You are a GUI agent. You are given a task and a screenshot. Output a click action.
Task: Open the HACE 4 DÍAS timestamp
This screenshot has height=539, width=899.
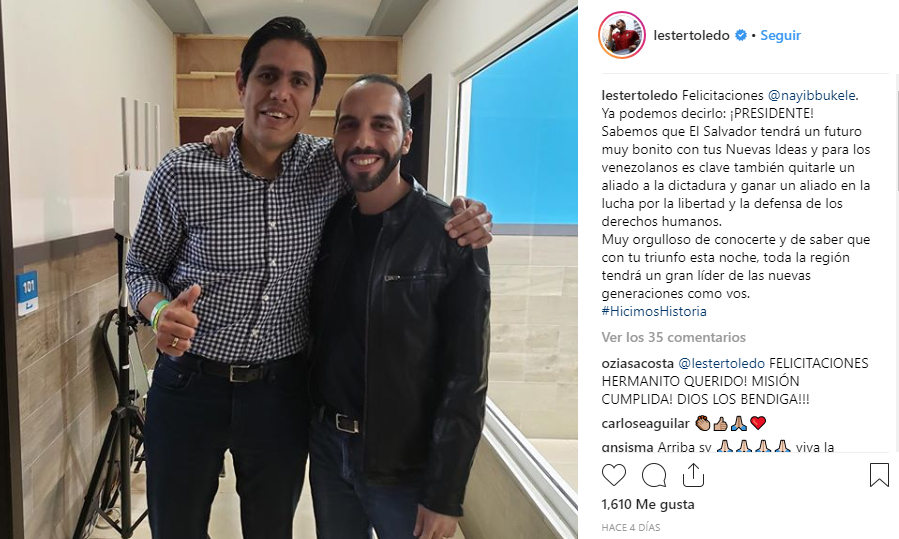point(631,528)
